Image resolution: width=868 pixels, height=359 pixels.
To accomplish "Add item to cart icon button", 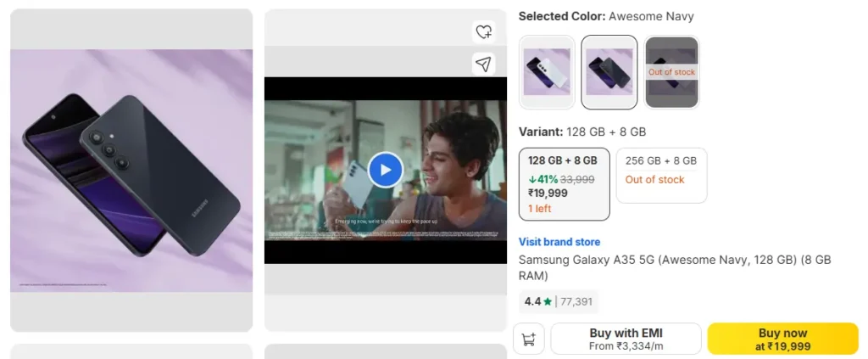I will tap(529, 339).
